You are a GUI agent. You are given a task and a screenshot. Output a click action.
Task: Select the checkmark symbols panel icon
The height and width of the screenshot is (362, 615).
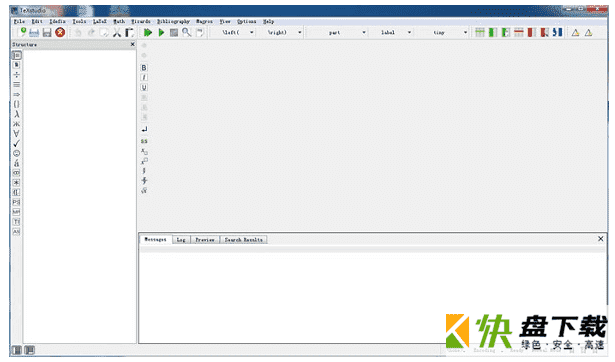16,144
